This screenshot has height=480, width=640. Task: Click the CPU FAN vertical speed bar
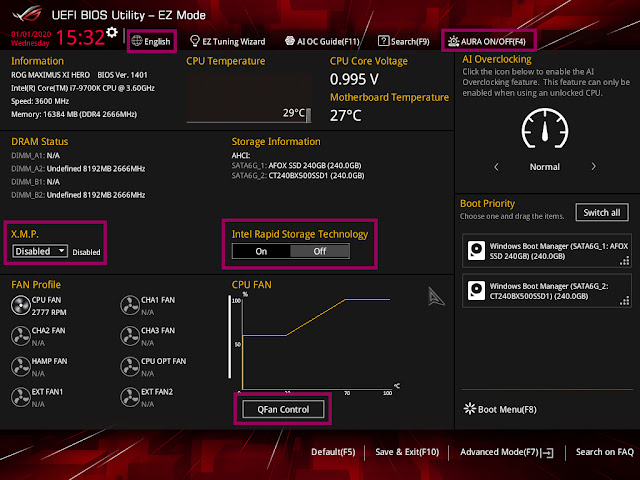tap(229, 337)
